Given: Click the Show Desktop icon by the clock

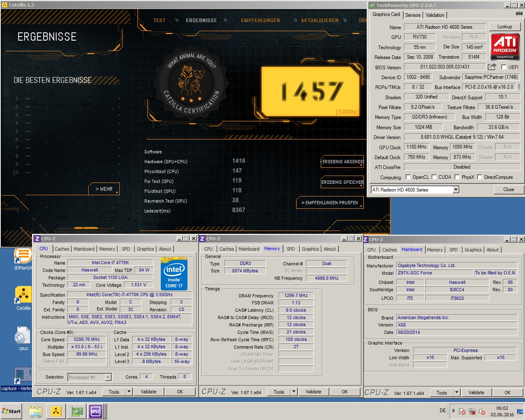Looking at the screenshot, I should (520, 411).
